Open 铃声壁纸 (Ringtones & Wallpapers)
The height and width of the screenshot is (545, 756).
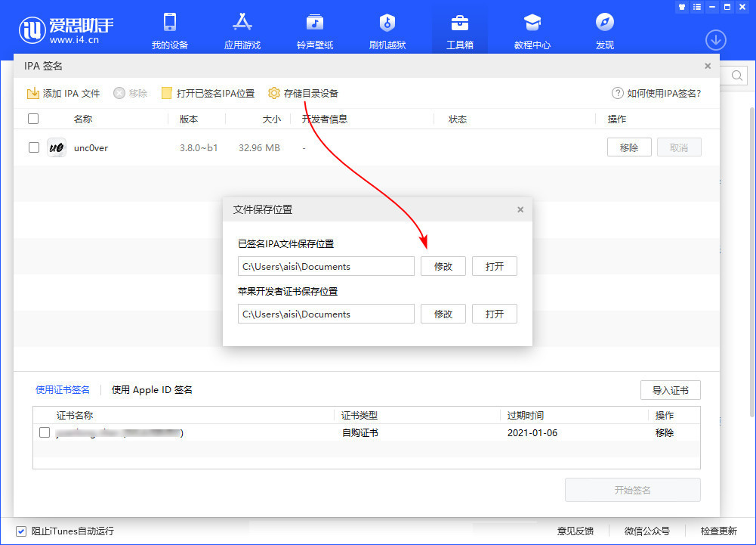click(314, 29)
